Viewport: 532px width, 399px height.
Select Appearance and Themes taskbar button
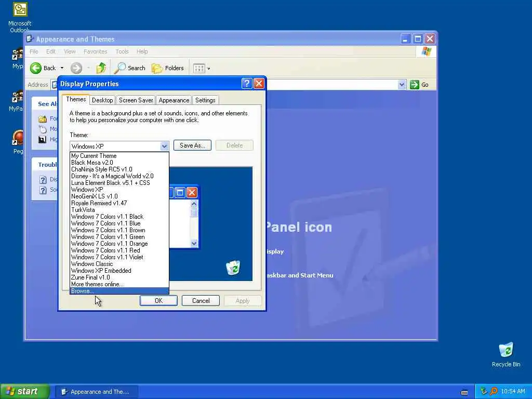click(x=96, y=392)
